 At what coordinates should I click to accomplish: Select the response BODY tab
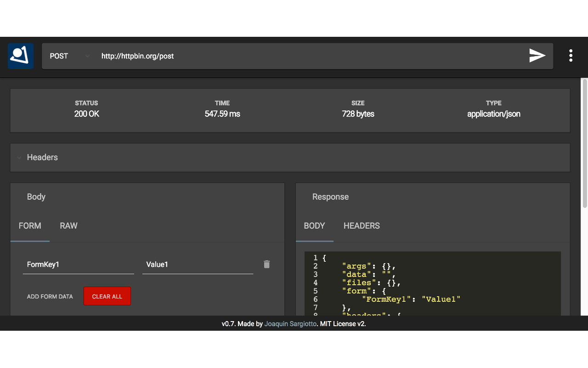[x=314, y=226]
